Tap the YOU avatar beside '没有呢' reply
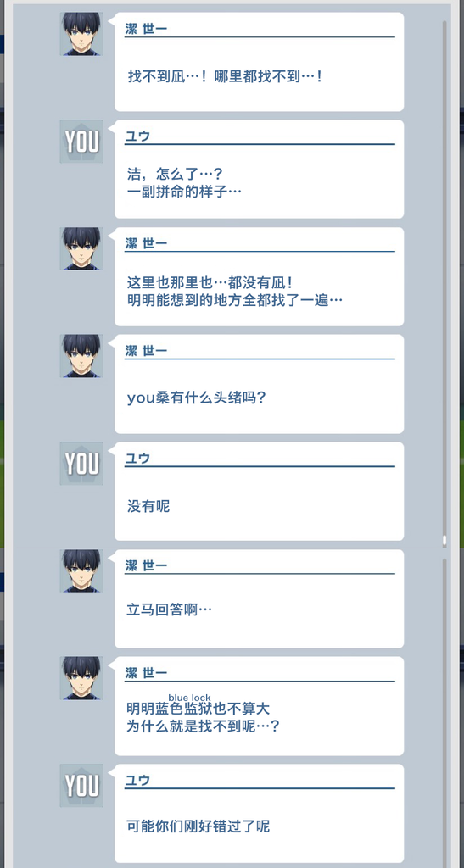This screenshot has width=464, height=868. click(81, 464)
